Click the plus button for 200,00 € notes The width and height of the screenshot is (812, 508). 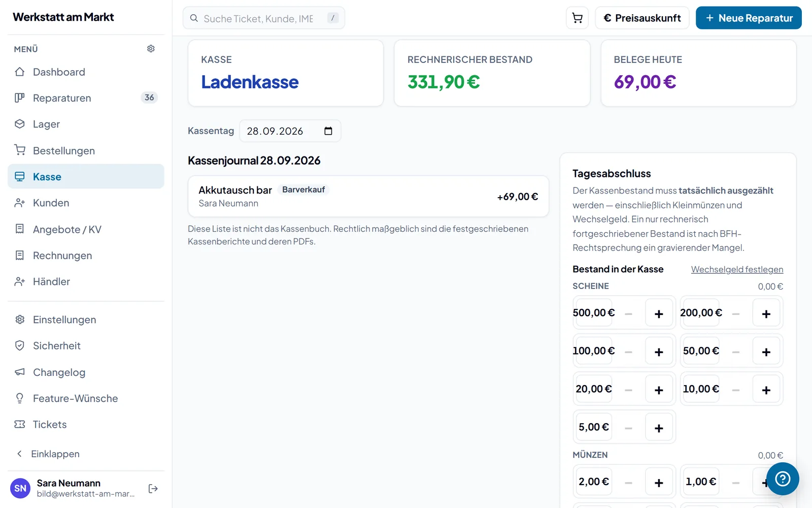(766, 313)
